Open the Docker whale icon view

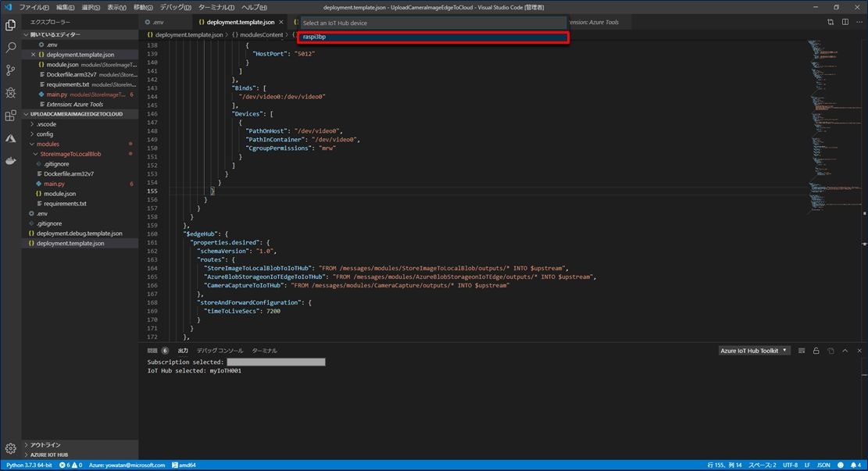coord(10,161)
